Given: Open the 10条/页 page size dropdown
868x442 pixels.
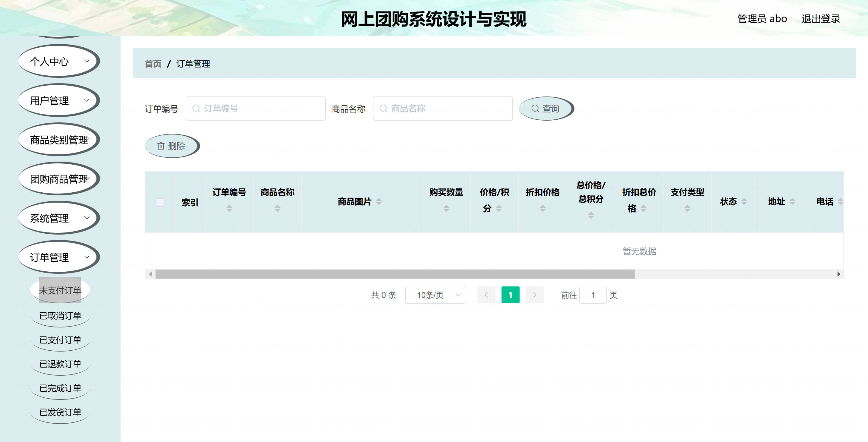Looking at the screenshot, I should pyautogui.click(x=435, y=295).
